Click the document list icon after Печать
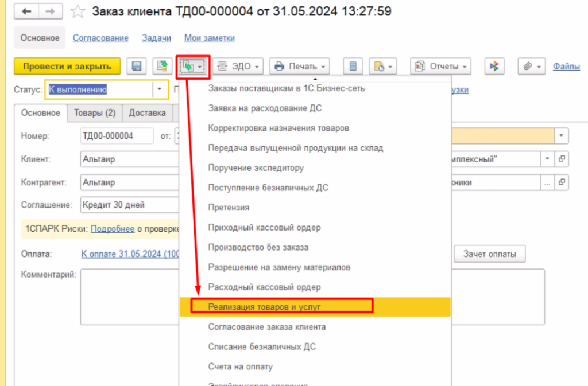Screen dimensions: 588x386 [353, 67]
